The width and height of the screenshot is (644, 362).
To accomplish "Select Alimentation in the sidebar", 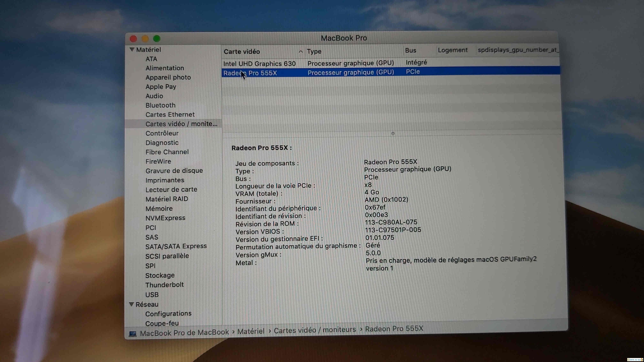I will point(165,68).
